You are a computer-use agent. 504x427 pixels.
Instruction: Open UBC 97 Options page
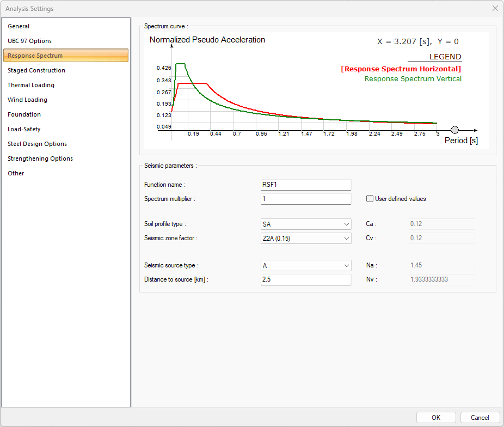29,41
